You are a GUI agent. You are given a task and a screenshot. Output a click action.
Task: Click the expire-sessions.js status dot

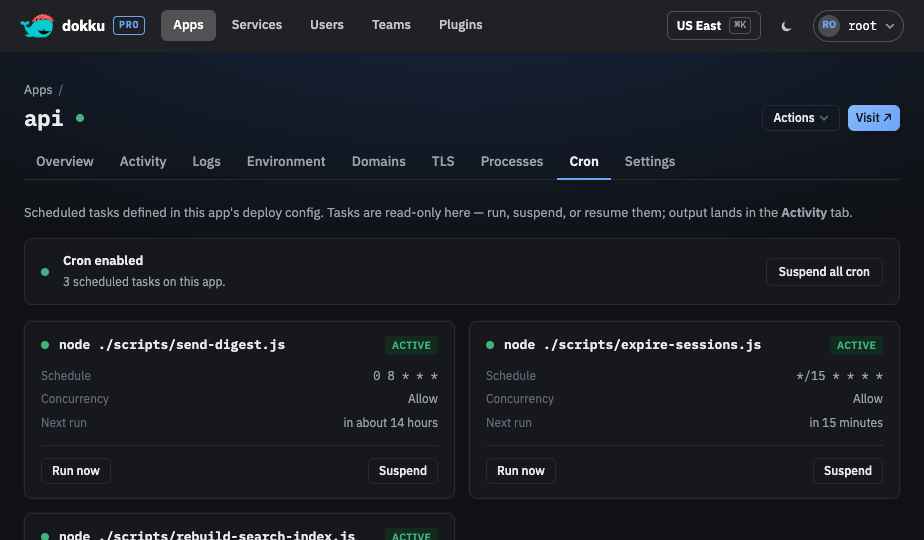490,345
